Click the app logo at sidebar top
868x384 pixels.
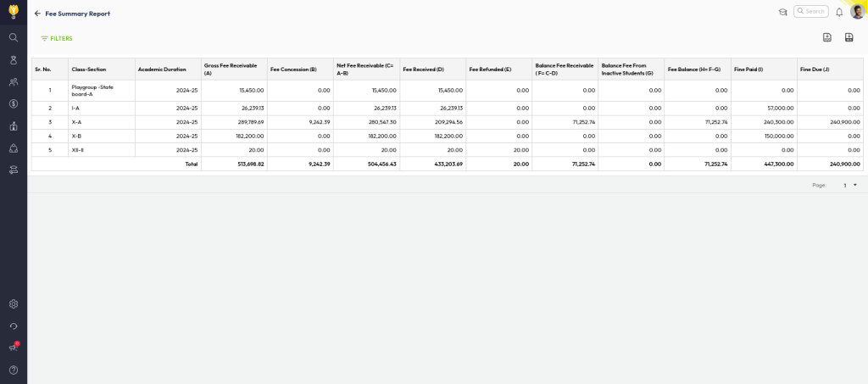click(14, 10)
